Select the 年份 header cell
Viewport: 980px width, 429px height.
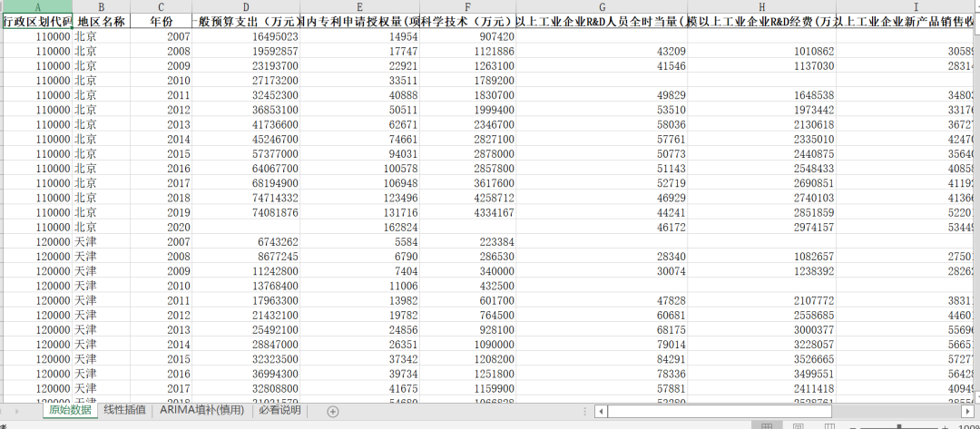coord(162,21)
